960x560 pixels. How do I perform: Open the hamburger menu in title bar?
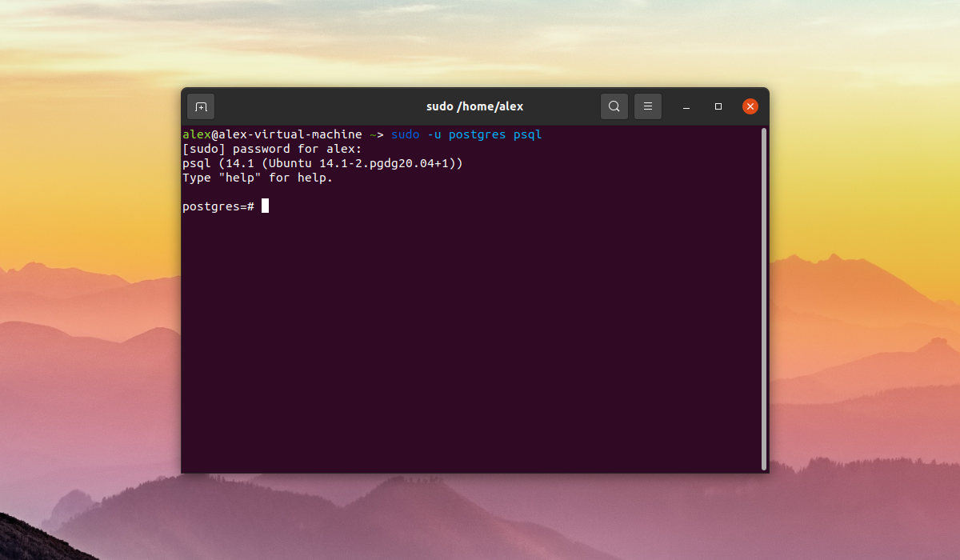point(648,106)
